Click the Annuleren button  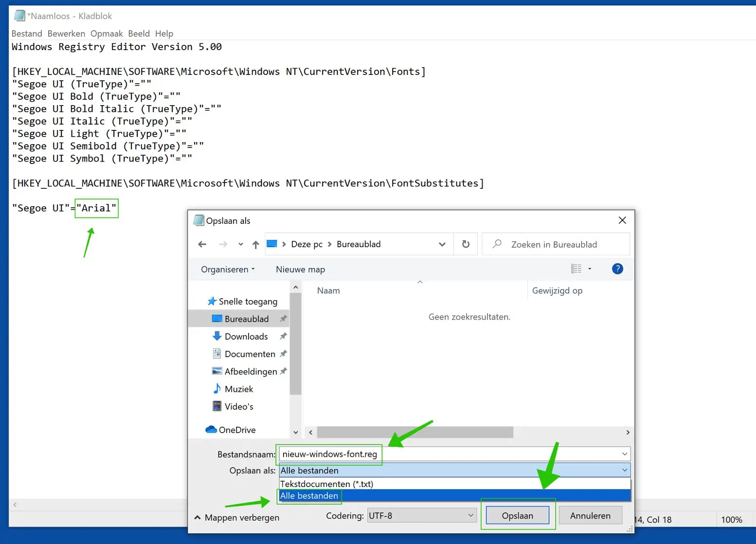[590, 515]
